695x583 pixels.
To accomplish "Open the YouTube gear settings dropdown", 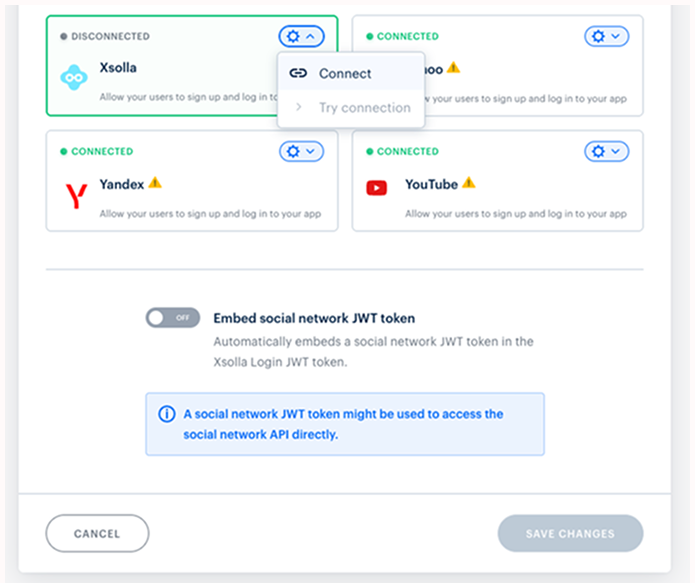I will (606, 152).
